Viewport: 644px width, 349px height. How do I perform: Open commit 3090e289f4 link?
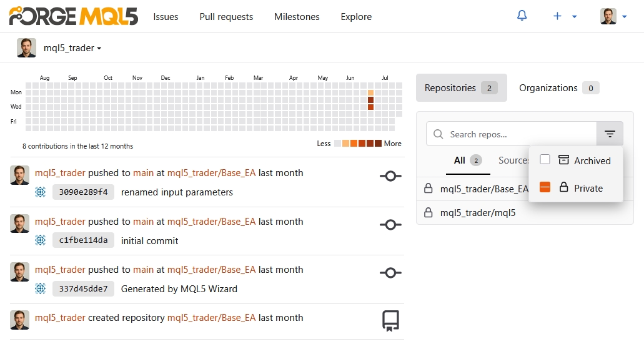83,192
